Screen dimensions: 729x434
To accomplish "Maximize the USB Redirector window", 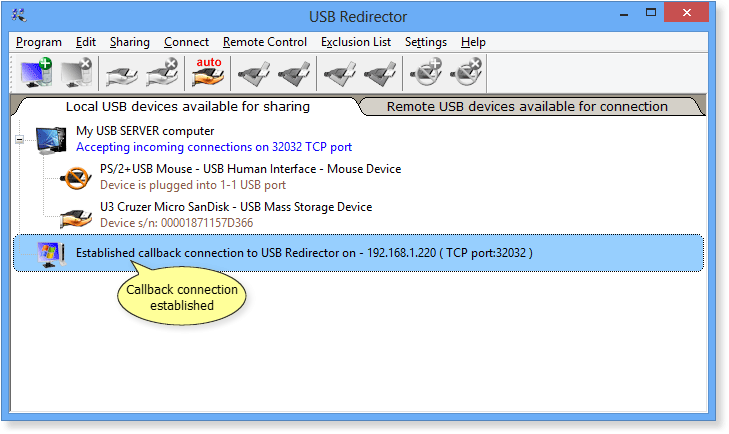I will click(x=651, y=13).
